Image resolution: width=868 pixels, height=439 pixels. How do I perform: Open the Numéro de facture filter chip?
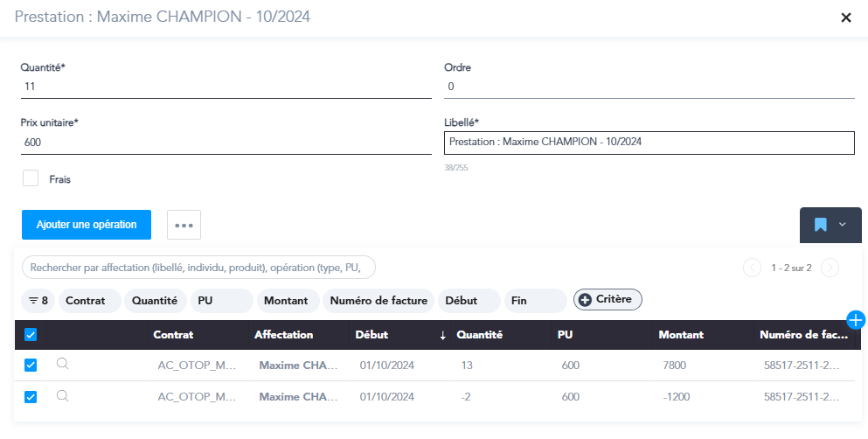click(x=378, y=301)
